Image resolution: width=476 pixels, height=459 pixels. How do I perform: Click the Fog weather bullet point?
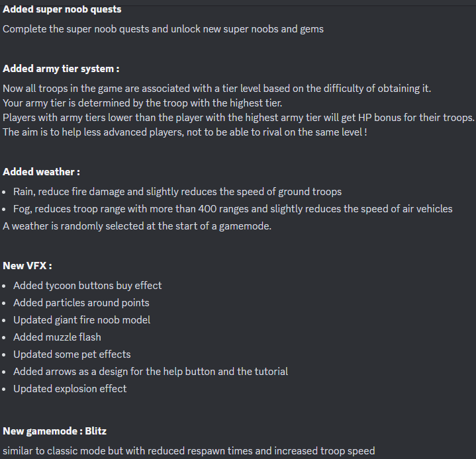coord(233,209)
